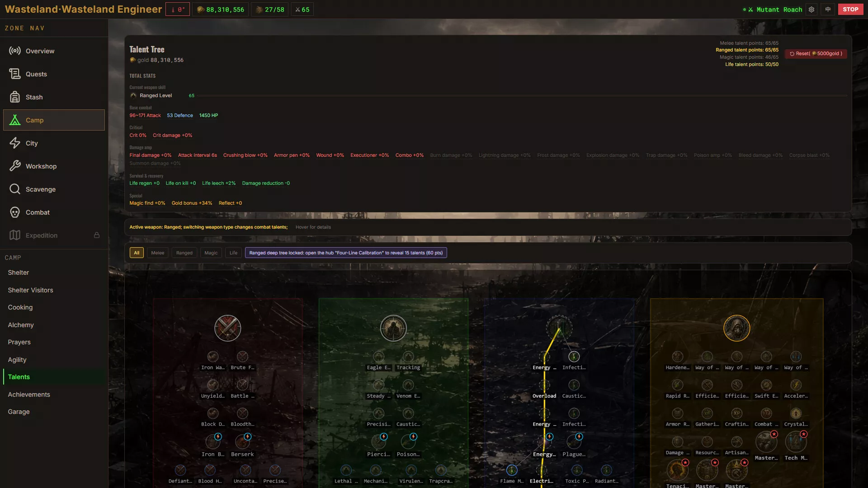Select the Overload talent node

(544, 385)
